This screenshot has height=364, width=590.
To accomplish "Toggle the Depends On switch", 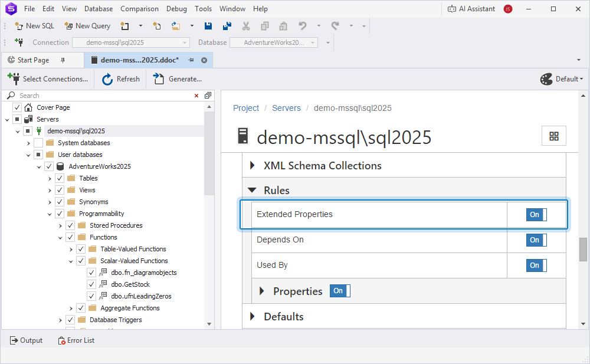I will pyautogui.click(x=536, y=240).
